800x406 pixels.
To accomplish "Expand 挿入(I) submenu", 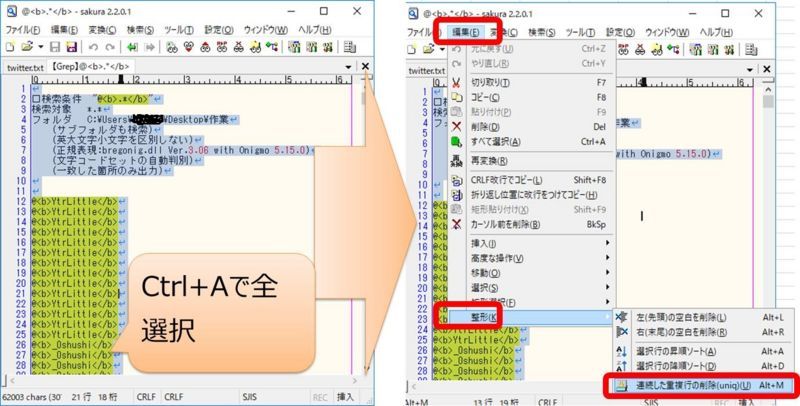I will [532, 243].
